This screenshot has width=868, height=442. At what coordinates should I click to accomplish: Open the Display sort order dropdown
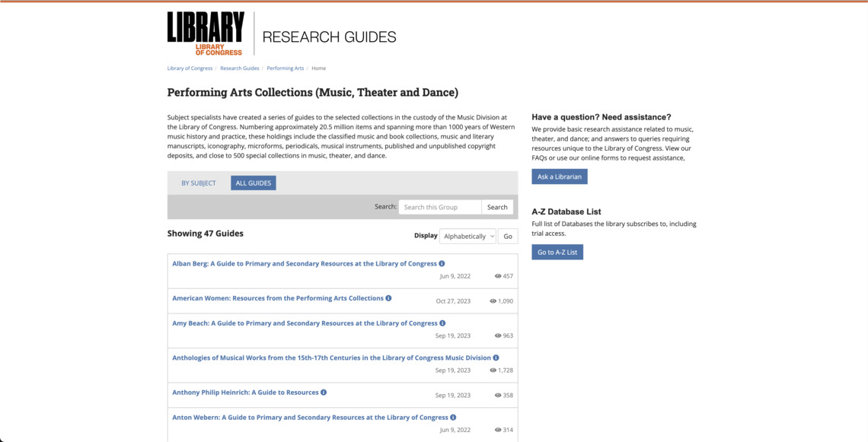pyautogui.click(x=468, y=236)
